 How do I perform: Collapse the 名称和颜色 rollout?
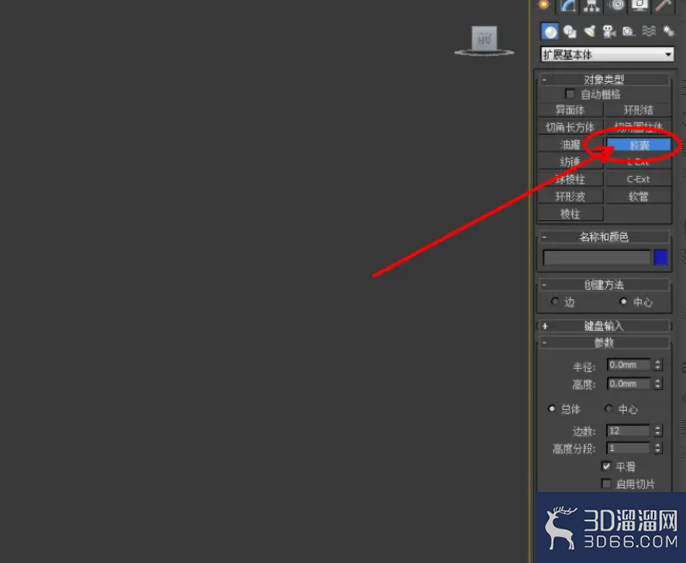pos(604,237)
